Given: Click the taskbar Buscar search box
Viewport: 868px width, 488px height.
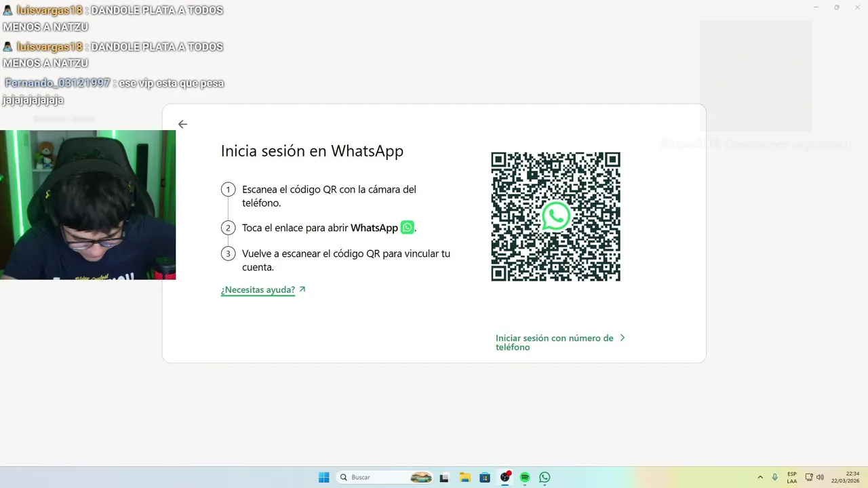Looking at the screenshot, I should pos(384,477).
